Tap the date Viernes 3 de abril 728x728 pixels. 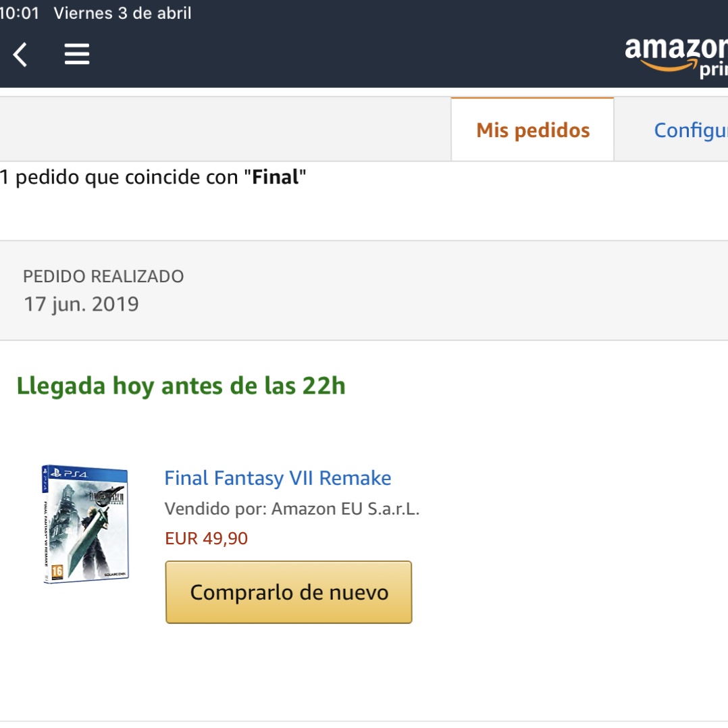pyautogui.click(x=123, y=13)
